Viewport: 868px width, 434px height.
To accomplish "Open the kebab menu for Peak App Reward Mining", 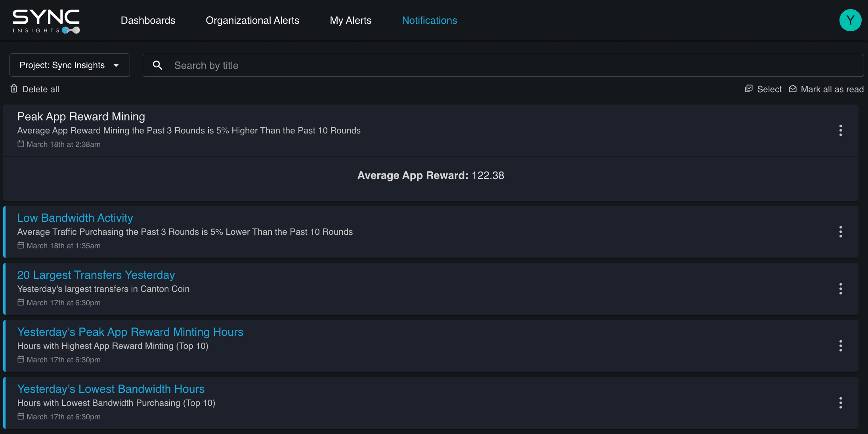I will pos(841,130).
